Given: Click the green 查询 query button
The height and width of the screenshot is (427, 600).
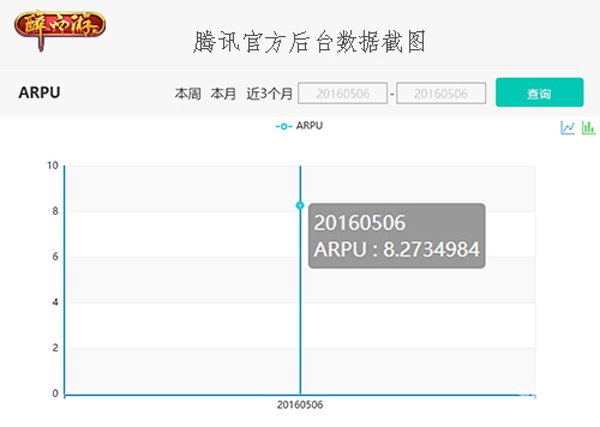Looking at the screenshot, I should click(x=540, y=92).
